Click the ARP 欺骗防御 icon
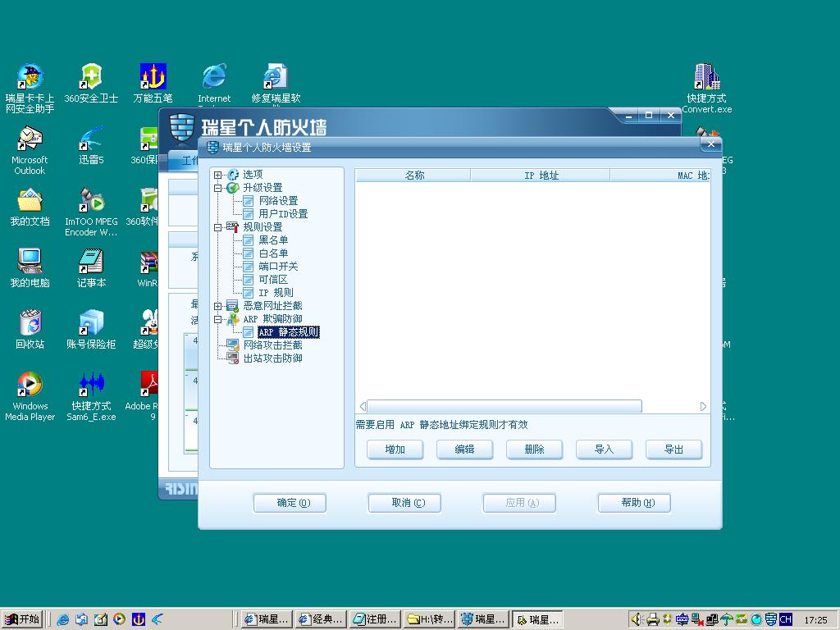Image resolution: width=840 pixels, height=630 pixels. [232, 319]
